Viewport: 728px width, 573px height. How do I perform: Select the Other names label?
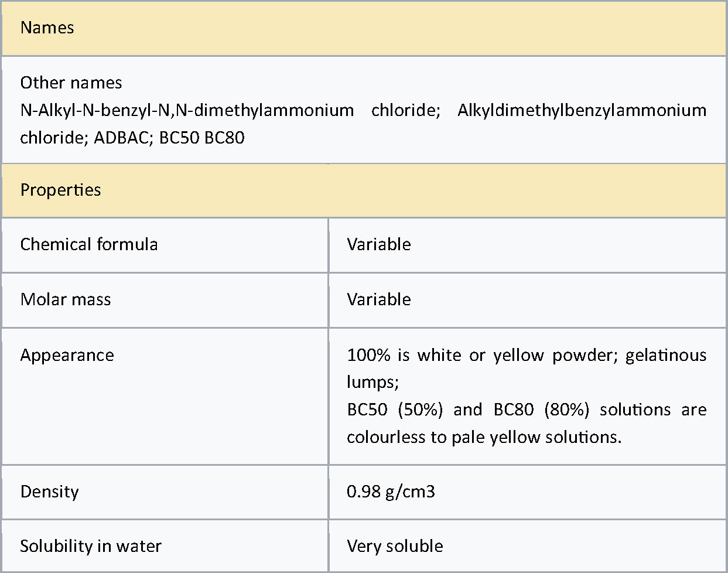pos(71,83)
